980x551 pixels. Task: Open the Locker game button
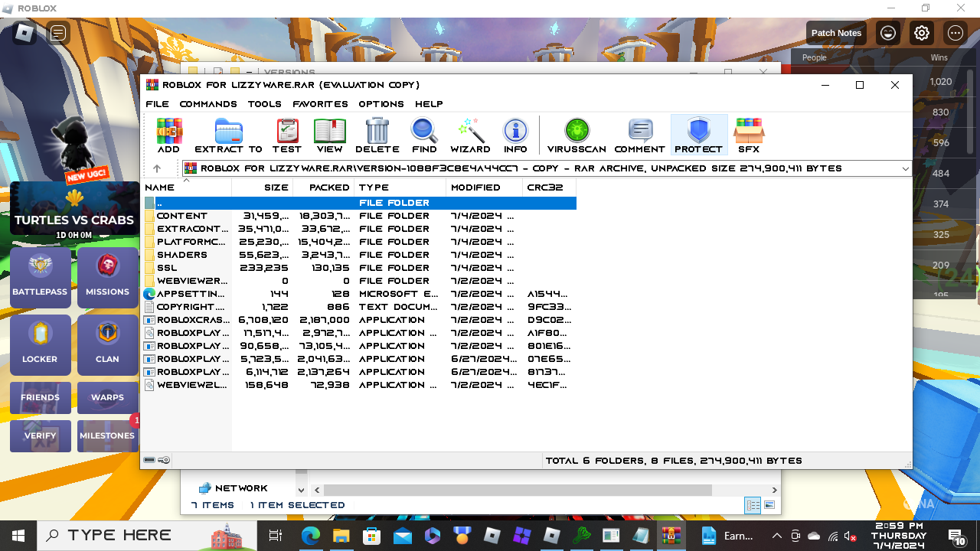pos(40,344)
